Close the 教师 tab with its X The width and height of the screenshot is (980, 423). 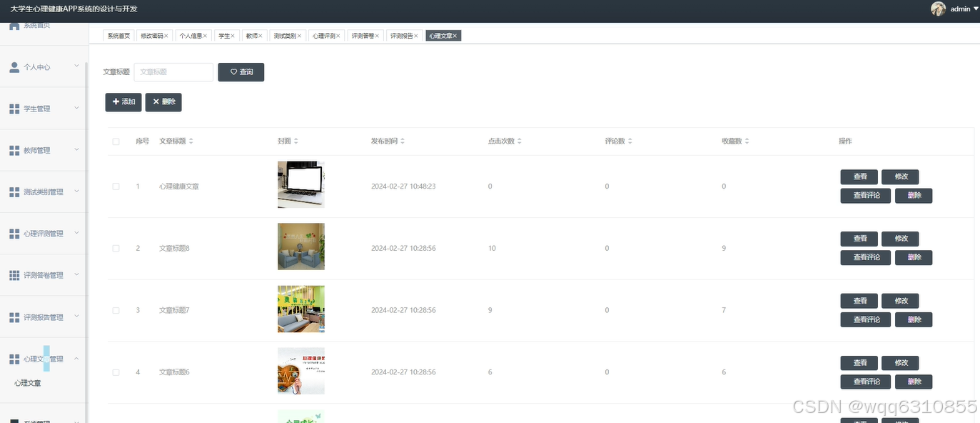[261, 36]
